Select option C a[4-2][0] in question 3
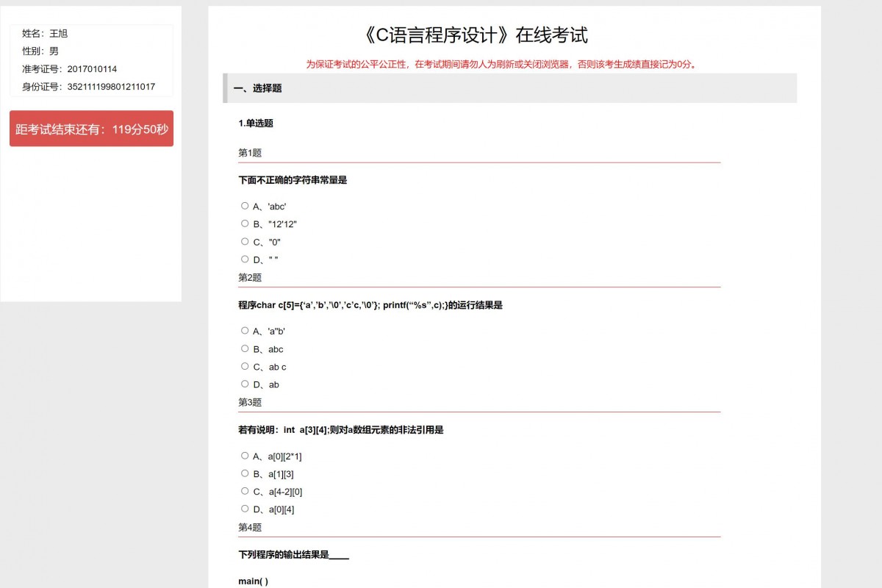The image size is (882, 588). click(245, 490)
